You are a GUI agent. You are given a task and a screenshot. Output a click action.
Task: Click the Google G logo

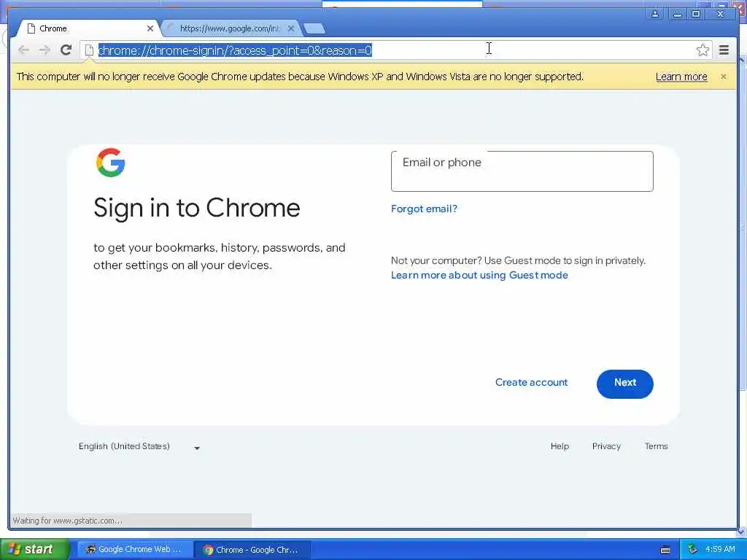tap(111, 163)
